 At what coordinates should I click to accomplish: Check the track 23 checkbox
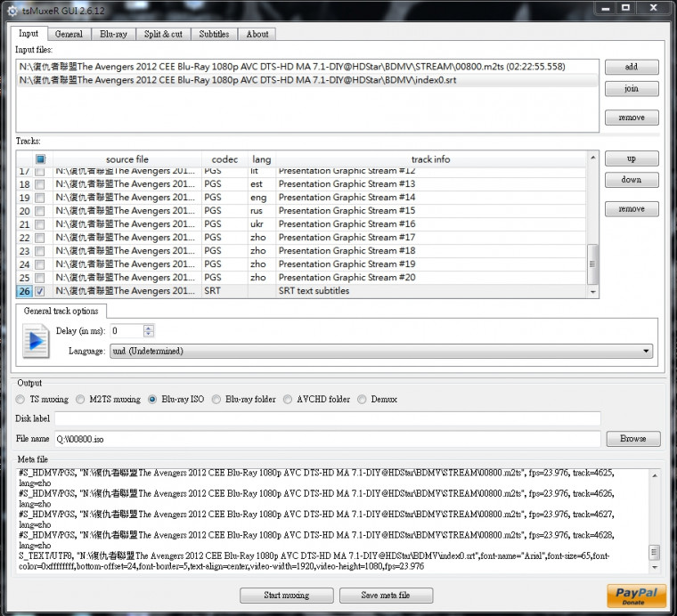coord(40,251)
